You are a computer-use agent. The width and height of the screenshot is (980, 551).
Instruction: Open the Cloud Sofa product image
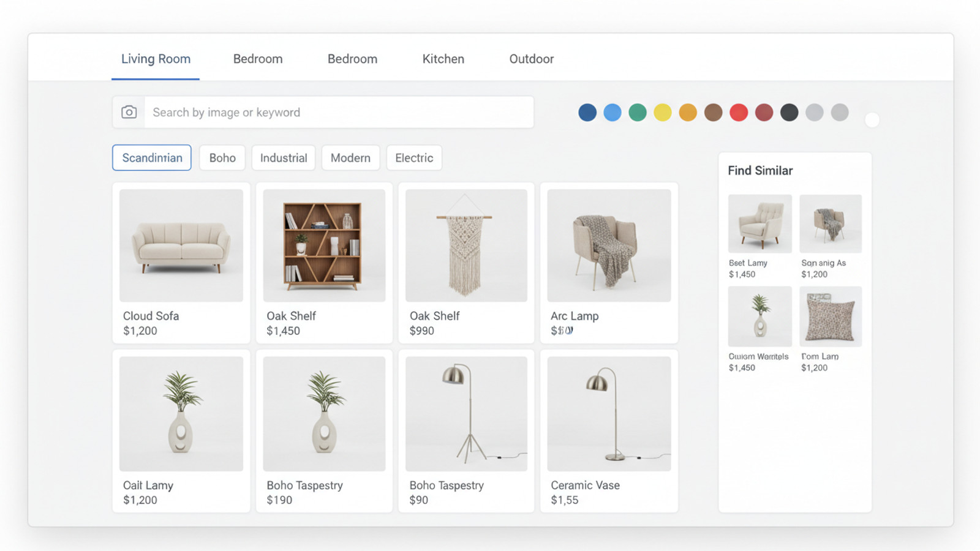(181, 246)
